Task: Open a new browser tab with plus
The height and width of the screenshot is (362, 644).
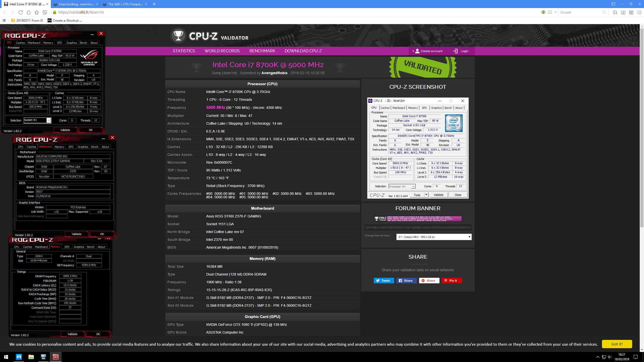Action: 154,4
